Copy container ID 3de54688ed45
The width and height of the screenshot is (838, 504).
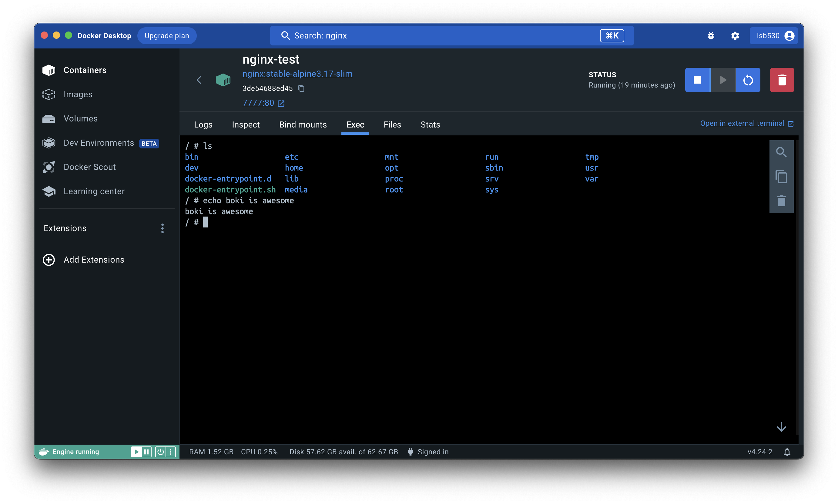pos(301,89)
